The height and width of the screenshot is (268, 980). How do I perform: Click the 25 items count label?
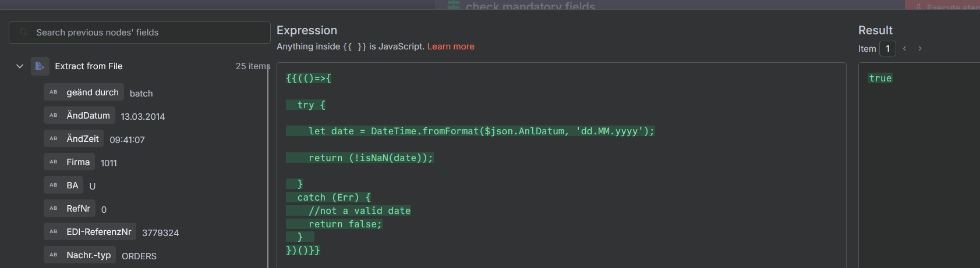click(x=253, y=66)
